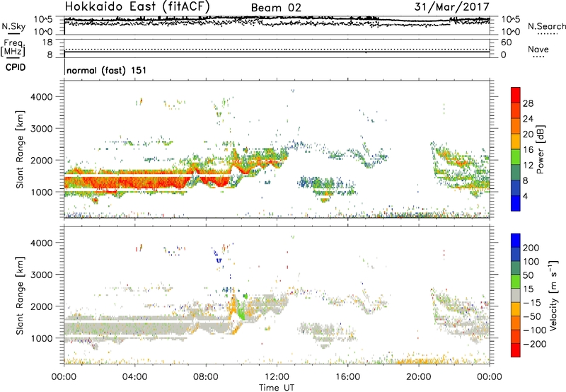The width and height of the screenshot is (566, 392).
Task: Click the 'Power [dB]' colorbar title
Action: tap(541, 149)
